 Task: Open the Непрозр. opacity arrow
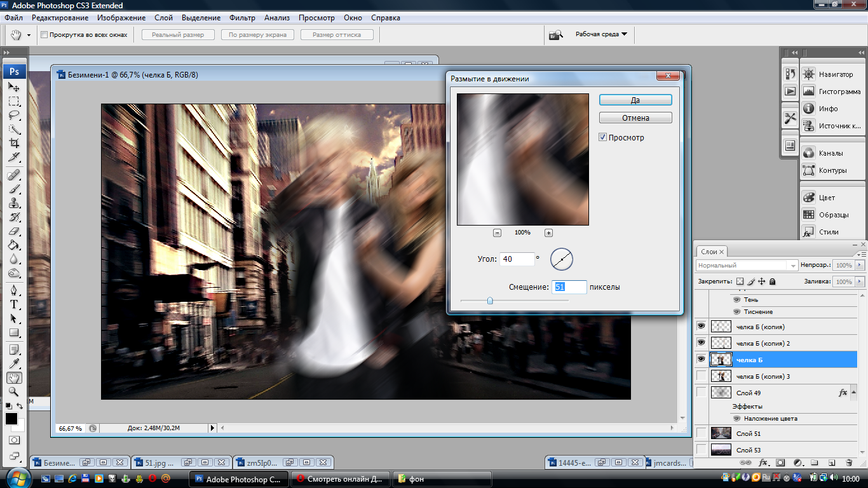pos(860,265)
